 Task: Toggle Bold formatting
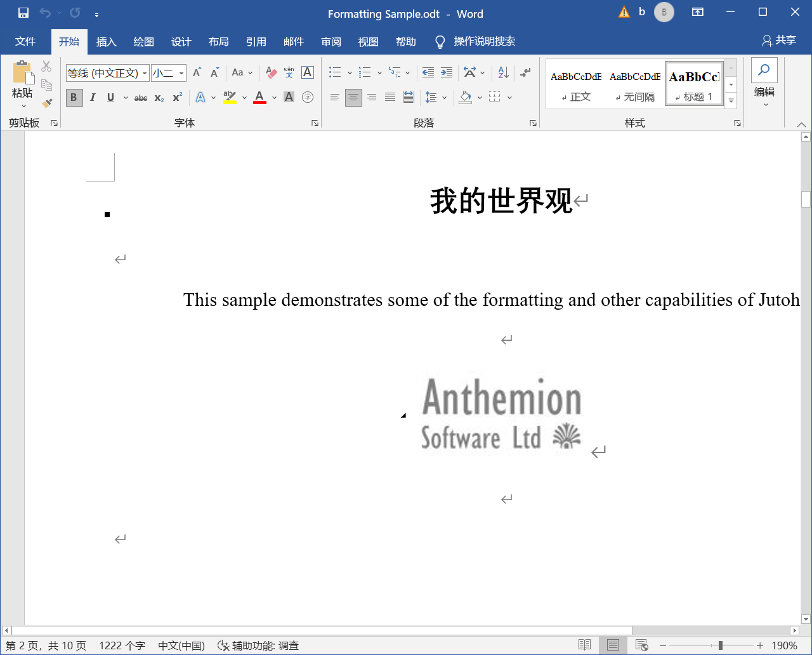click(74, 97)
